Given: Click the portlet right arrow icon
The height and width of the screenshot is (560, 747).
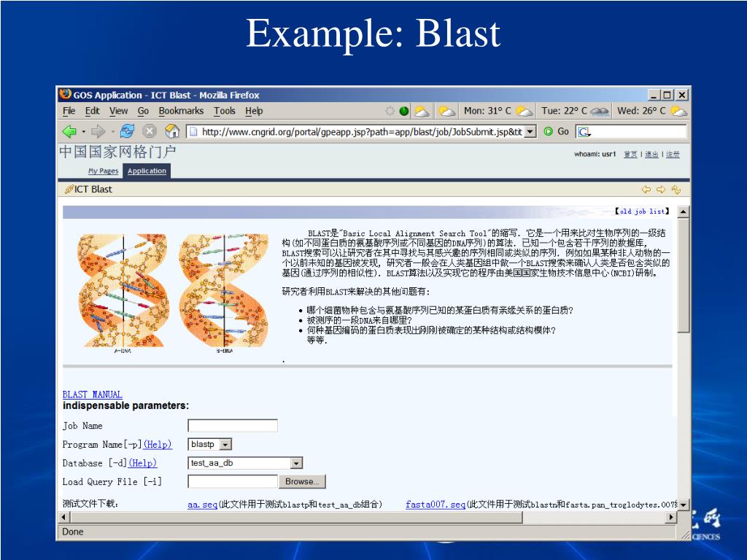Looking at the screenshot, I should point(661,190).
